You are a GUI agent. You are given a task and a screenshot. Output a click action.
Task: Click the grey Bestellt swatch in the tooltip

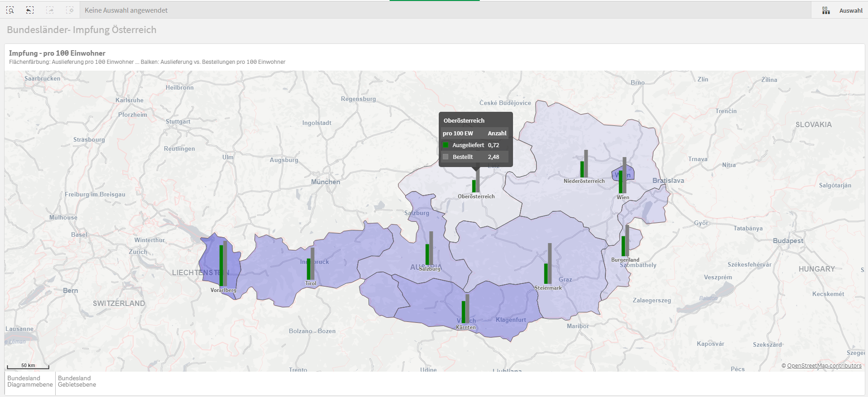[x=446, y=157]
